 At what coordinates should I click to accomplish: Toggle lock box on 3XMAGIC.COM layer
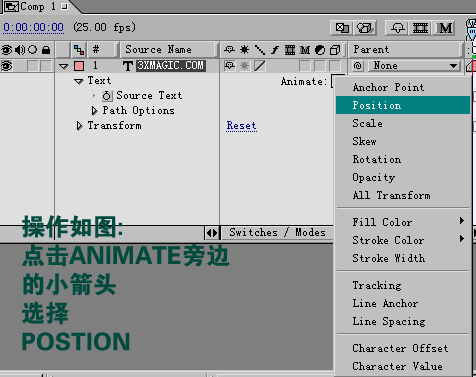46,66
